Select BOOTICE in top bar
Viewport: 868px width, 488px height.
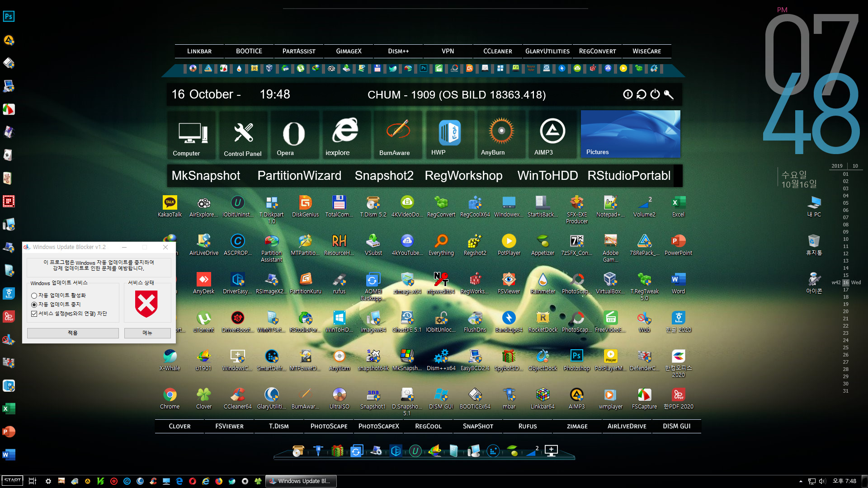[x=249, y=51]
